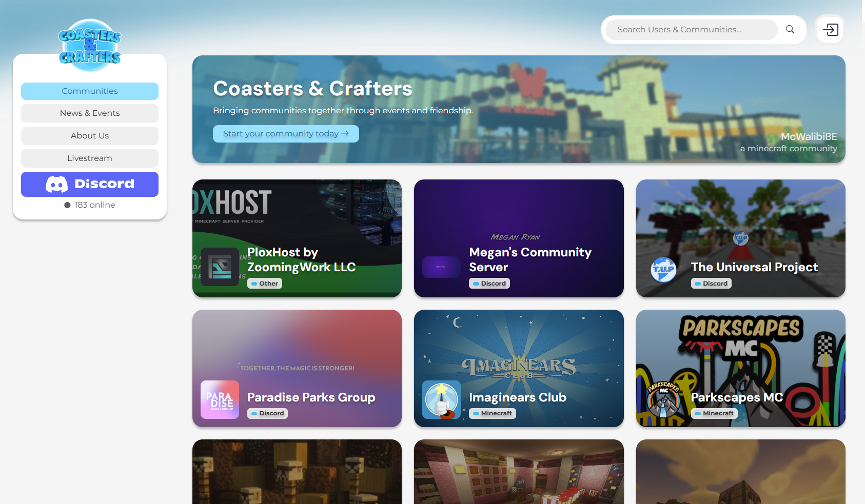The image size is (865, 504).
Task: Open Imaginears Club card title
Action: 518,397
